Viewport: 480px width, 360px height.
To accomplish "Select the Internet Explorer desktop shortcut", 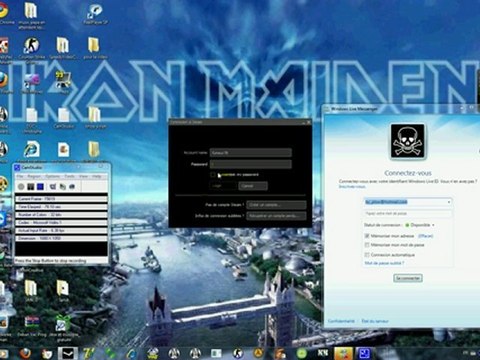I will coord(32,149).
